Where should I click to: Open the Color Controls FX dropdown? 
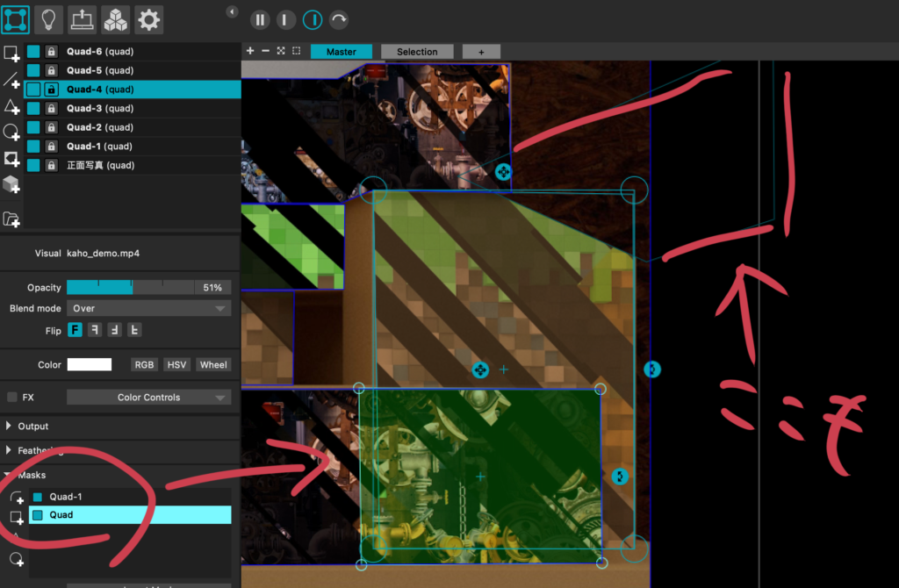click(148, 398)
